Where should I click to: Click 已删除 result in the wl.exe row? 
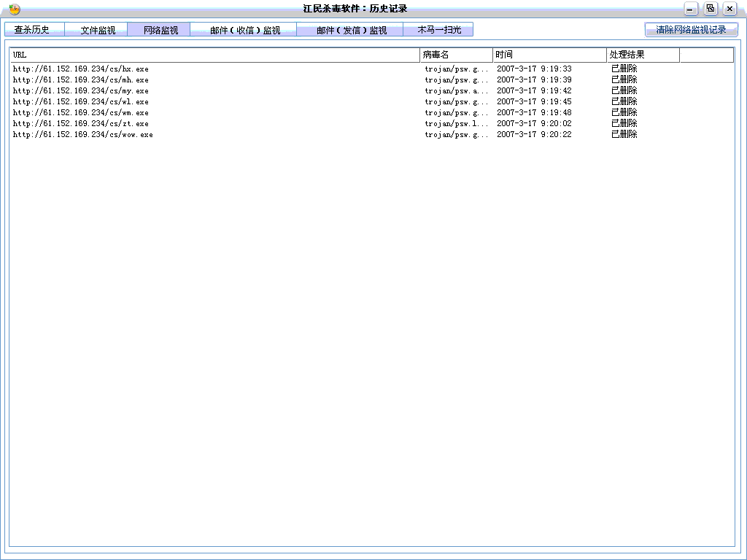(624, 101)
